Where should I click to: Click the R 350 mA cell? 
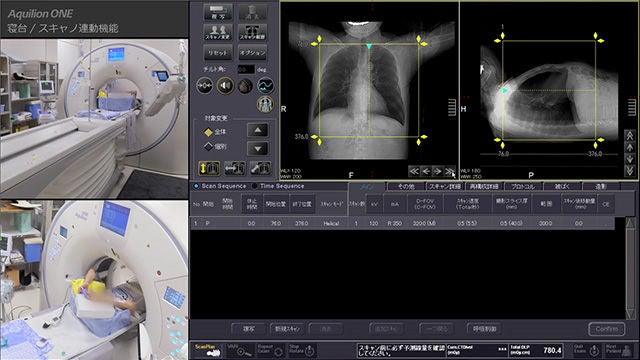click(395, 223)
